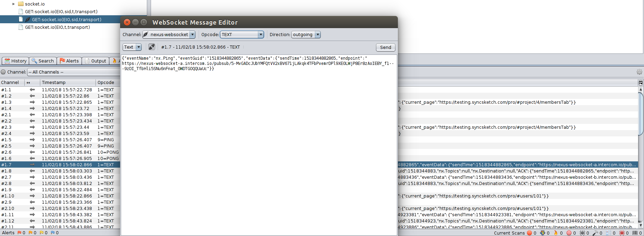Click the blue shield arrow scan status icon
The height and width of the screenshot is (236, 644).
[543, 233]
